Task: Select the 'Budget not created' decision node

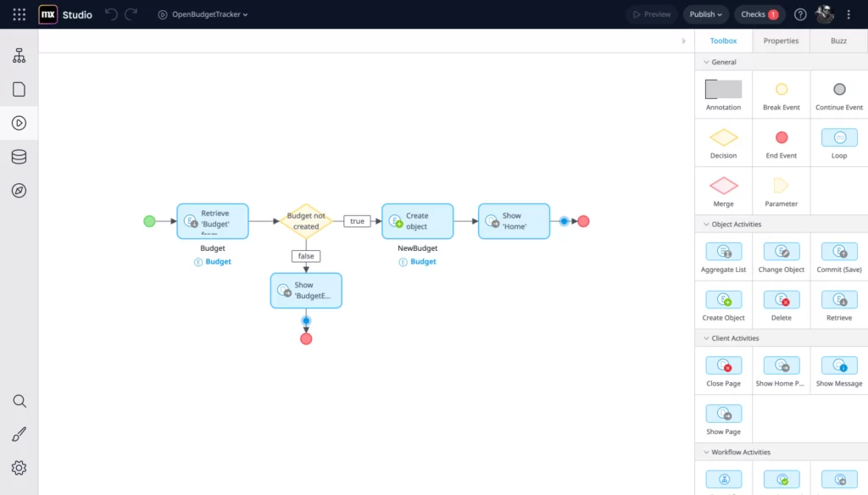Action: tap(306, 221)
